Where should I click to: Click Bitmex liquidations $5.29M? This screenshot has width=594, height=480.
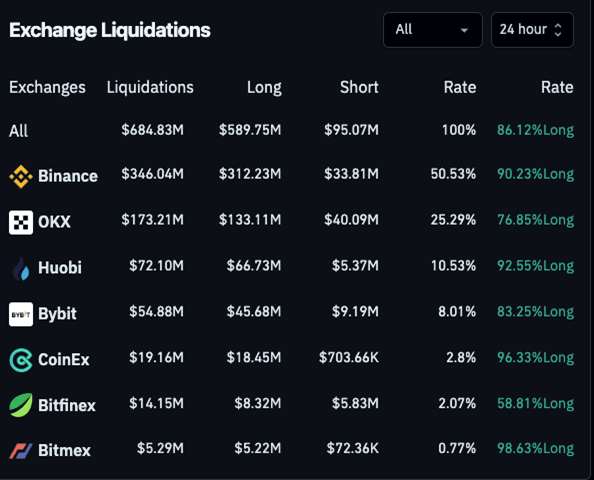click(x=160, y=448)
